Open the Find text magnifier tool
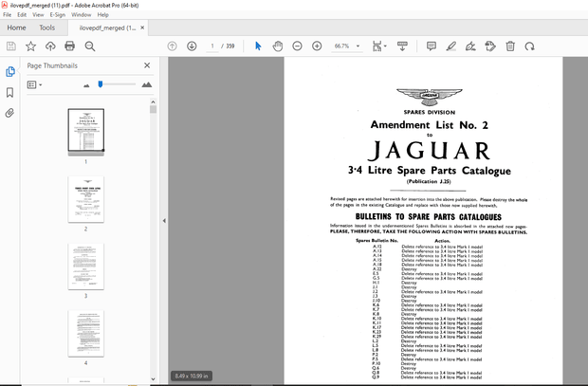This screenshot has width=588, height=386. tap(90, 46)
